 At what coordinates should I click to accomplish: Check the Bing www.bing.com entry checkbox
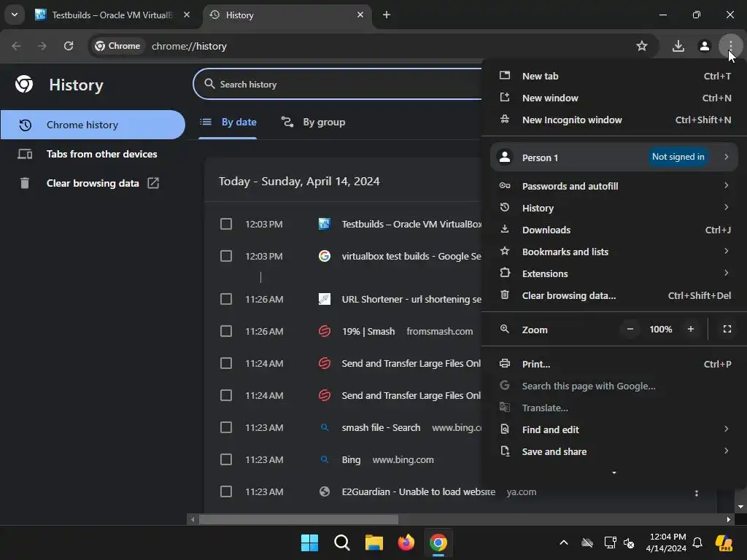coord(226,459)
